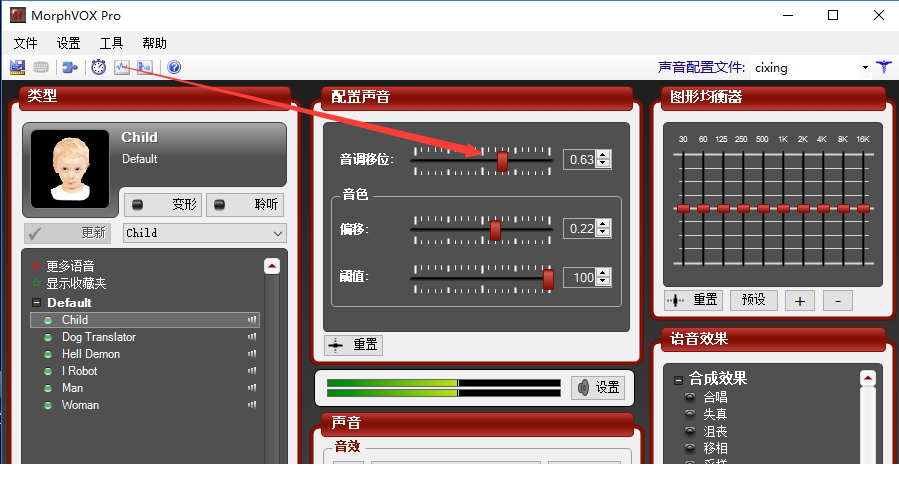
Task: Click the 显示收藏夹 show favorites link
Action: point(76,283)
